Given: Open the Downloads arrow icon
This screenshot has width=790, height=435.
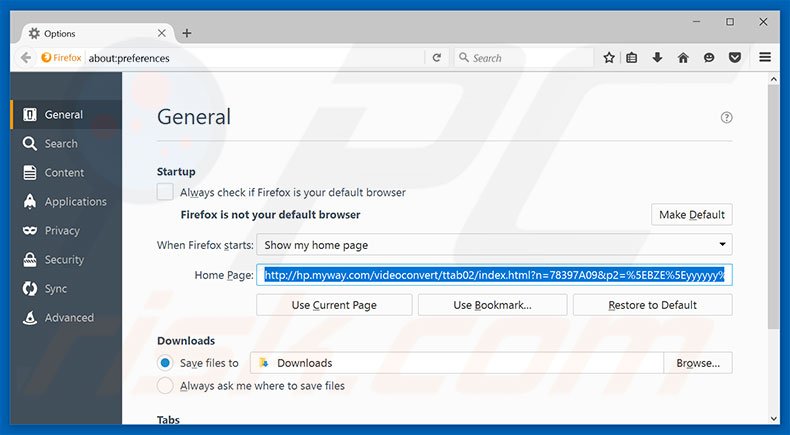Looking at the screenshot, I should point(657,58).
